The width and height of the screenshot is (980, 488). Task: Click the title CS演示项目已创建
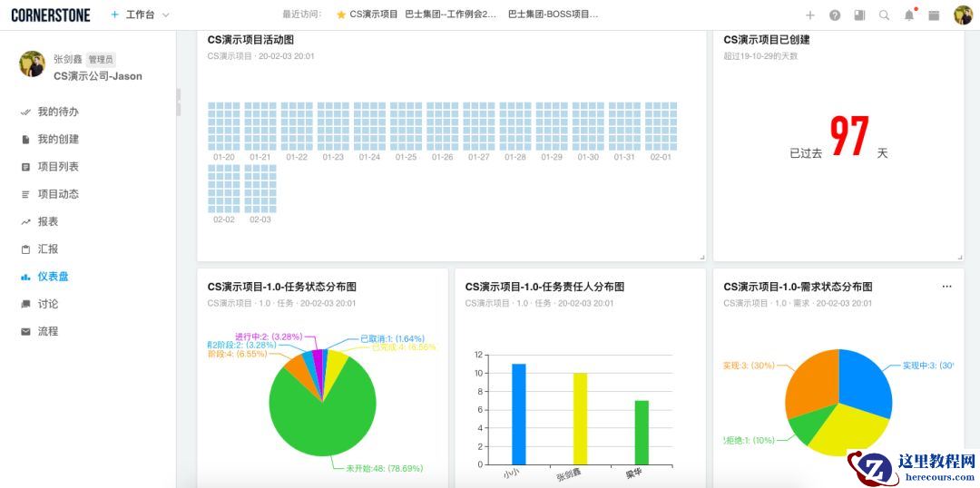[x=767, y=40]
